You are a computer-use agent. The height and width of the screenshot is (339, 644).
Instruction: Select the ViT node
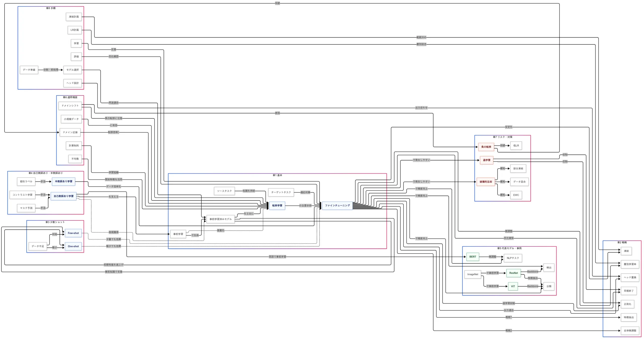(513, 286)
